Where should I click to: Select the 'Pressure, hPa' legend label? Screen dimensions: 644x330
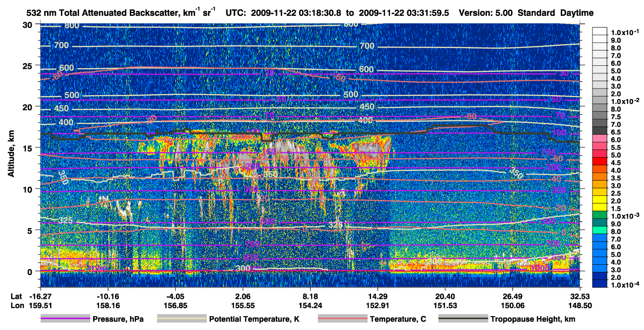118,319
